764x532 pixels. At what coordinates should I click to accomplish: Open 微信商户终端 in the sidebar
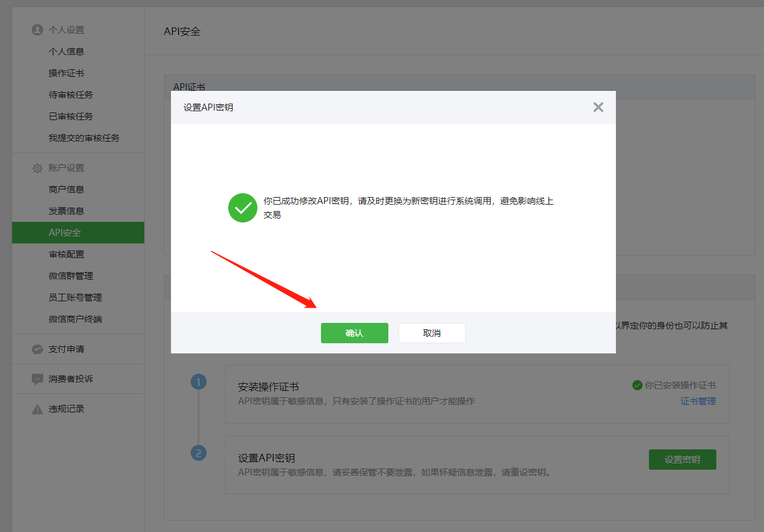tap(76, 319)
